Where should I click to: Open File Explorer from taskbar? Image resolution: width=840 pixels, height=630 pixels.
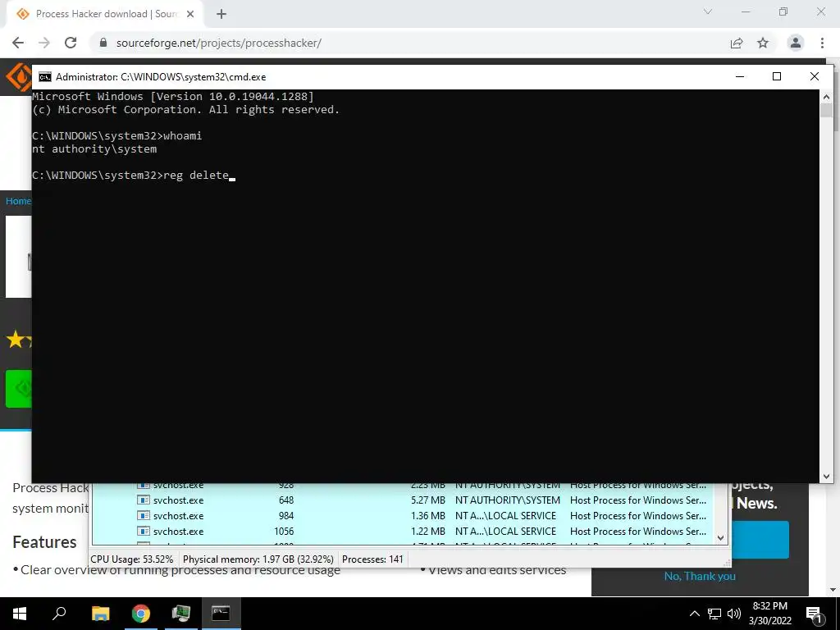coord(100,614)
